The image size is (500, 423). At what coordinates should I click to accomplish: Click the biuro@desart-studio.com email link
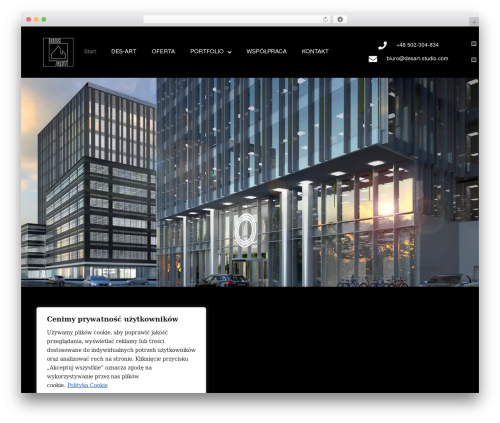coord(417,58)
